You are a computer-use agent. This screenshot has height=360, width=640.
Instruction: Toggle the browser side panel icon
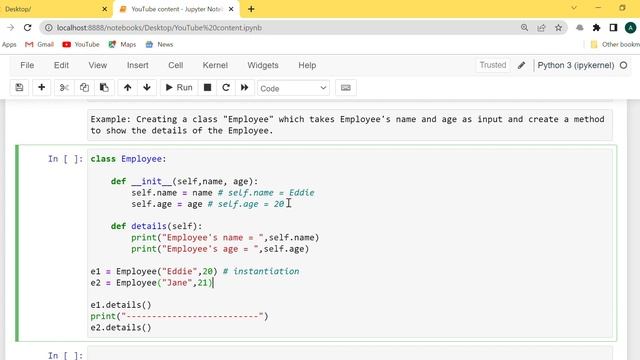coord(613,28)
